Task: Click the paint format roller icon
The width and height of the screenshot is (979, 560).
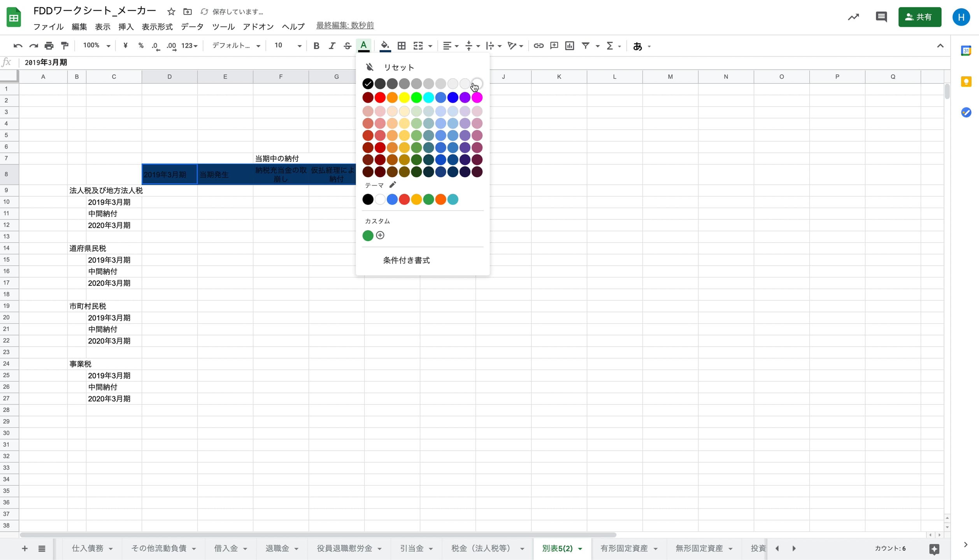Action: (x=65, y=46)
